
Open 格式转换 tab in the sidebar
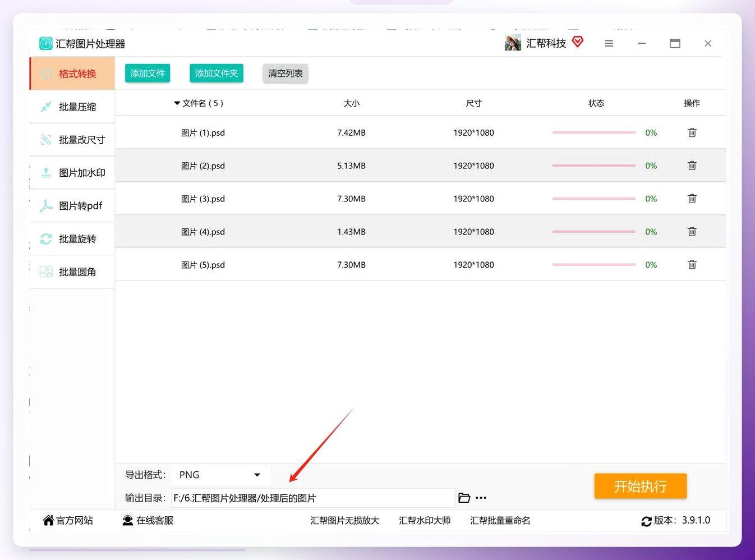point(72,74)
